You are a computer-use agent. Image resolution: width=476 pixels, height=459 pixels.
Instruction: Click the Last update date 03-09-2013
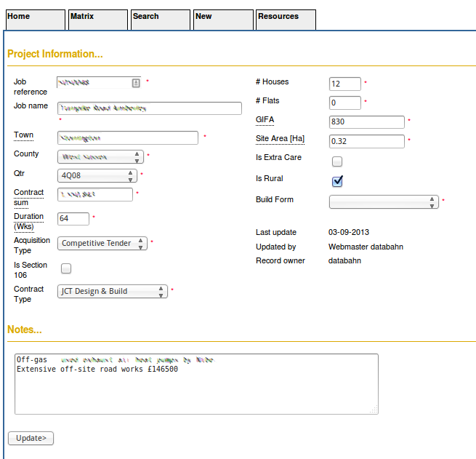point(349,232)
